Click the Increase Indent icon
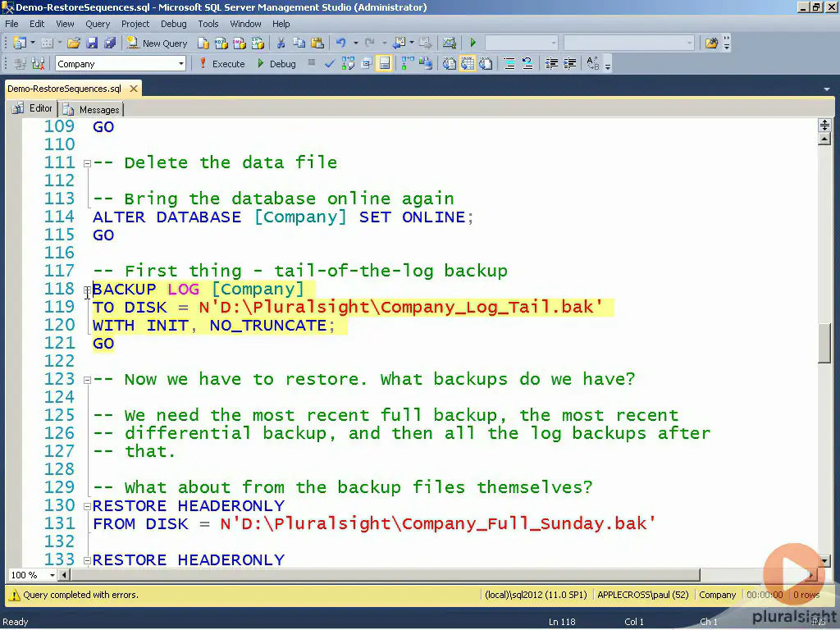Viewport: 840px width, 630px height. coord(569,64)
